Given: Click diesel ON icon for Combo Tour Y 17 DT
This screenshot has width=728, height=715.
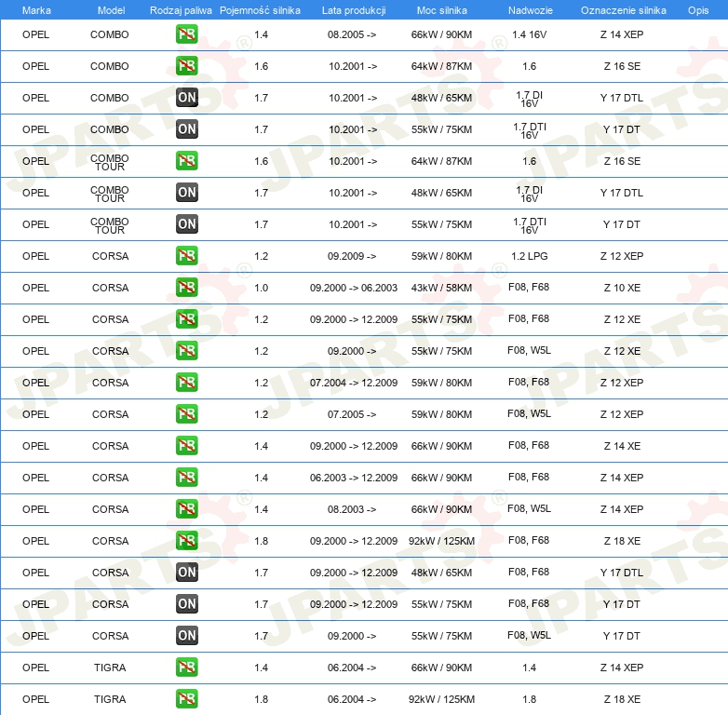Looking at the screenshot, I should (186, 224).
